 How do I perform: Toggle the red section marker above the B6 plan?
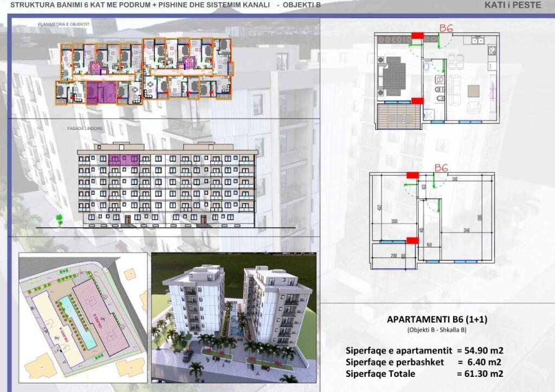click(417, 35)
